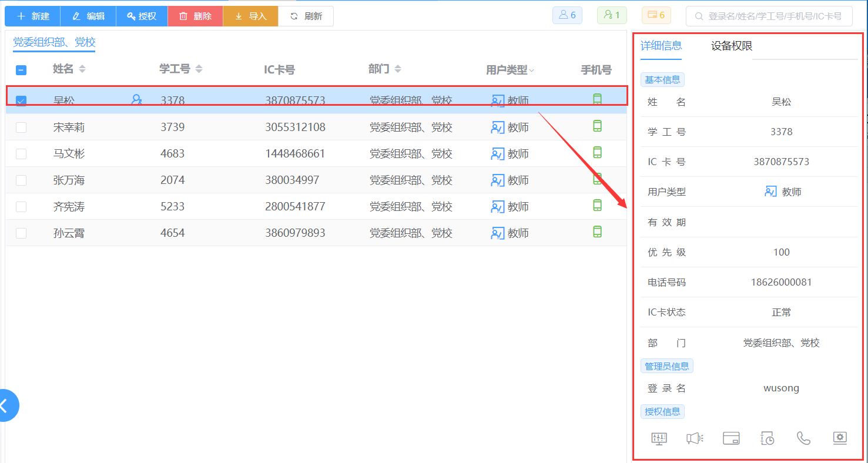Click the green phone icon for 宋幸莉

(597, 126)
